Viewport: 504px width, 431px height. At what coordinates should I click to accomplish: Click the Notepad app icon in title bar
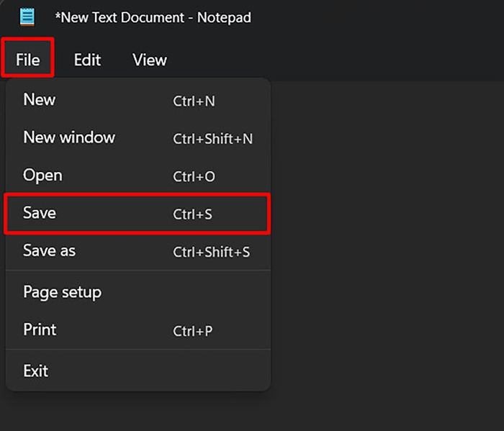point(27,17)
